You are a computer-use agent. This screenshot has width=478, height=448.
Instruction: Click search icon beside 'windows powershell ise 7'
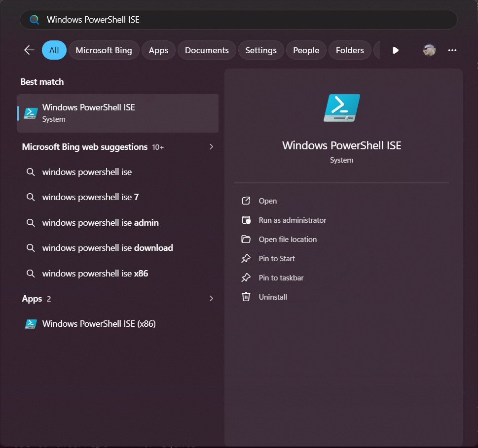tap(31, 197)
